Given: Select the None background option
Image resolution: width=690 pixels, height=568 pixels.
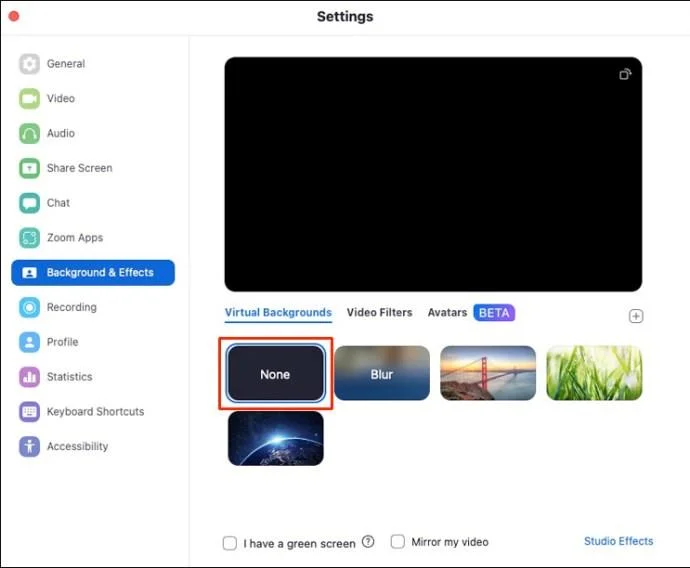Looking at the screenshot, I should pos(275,374).
